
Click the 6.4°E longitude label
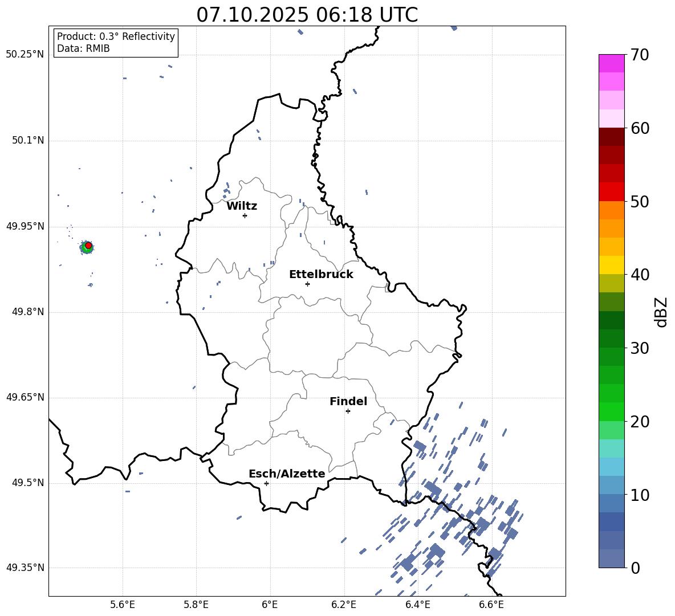click(x=417, y=605)
